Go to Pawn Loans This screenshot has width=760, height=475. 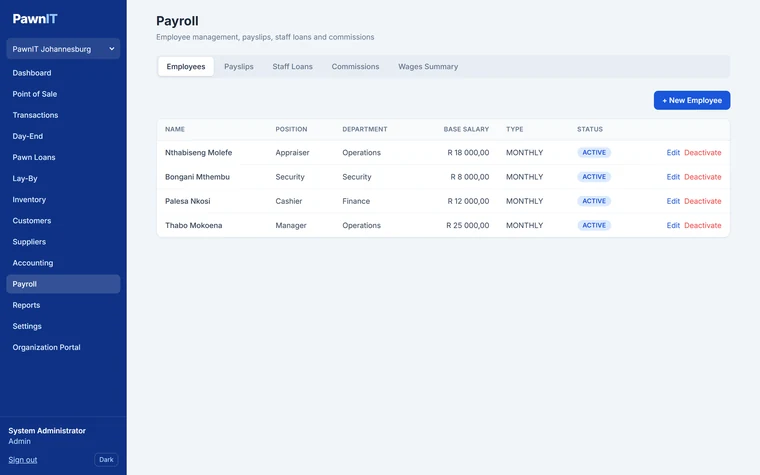click(x=34, y=157)
